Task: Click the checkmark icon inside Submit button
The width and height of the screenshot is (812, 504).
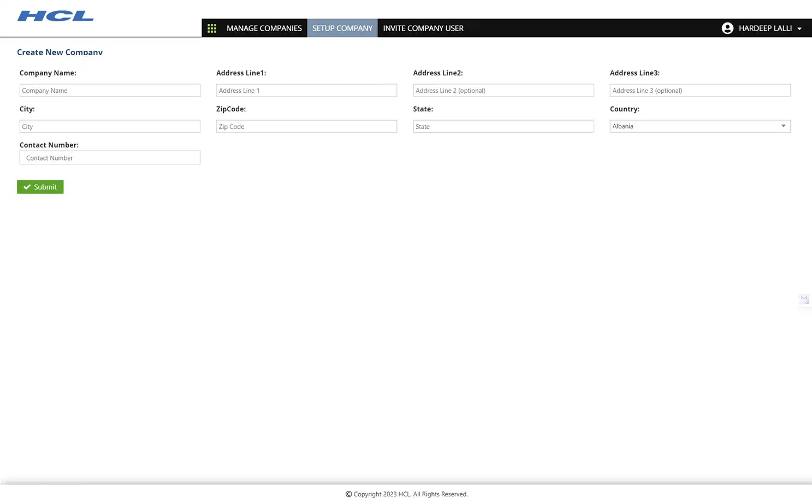Action: point(26,187)
